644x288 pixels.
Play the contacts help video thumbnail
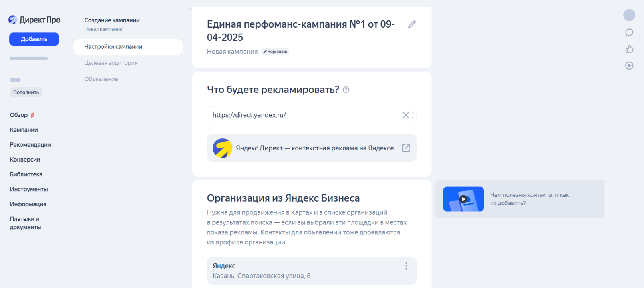pyautogui.click(x=463, y=199)
